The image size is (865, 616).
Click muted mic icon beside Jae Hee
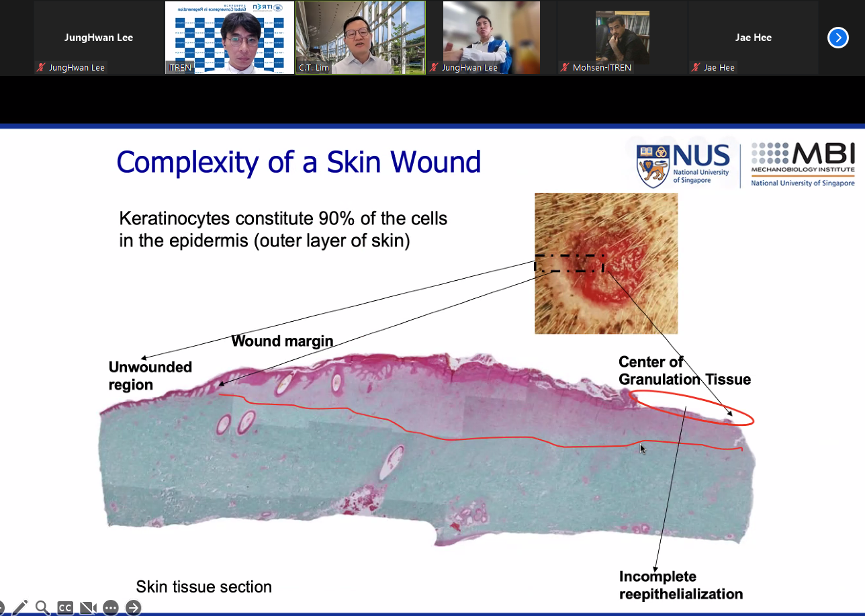click(x=696, y=68)
